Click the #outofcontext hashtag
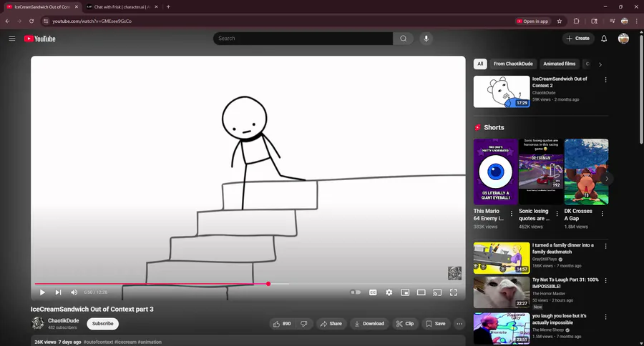This screenshot has width=644, height=346. (98, 342)
